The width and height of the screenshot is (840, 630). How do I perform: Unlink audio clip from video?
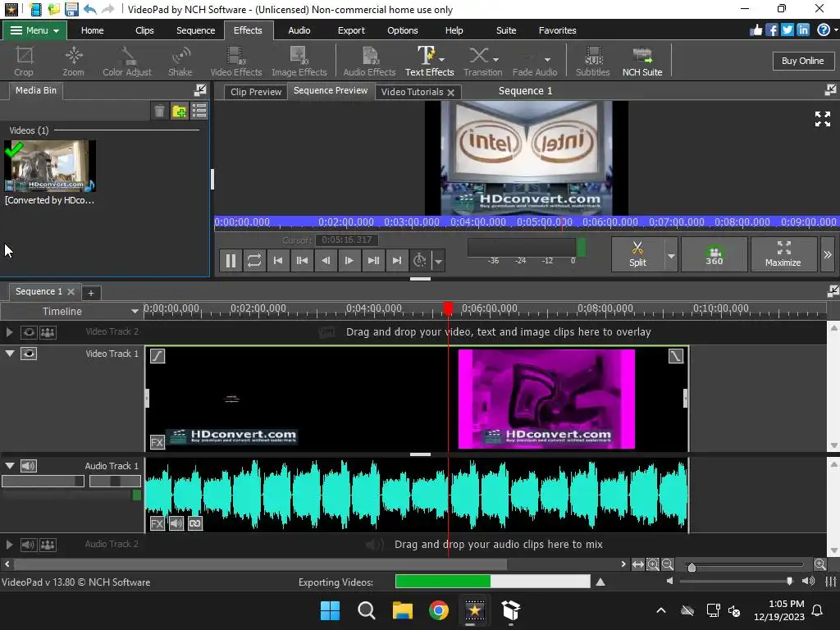click(195, 523)
